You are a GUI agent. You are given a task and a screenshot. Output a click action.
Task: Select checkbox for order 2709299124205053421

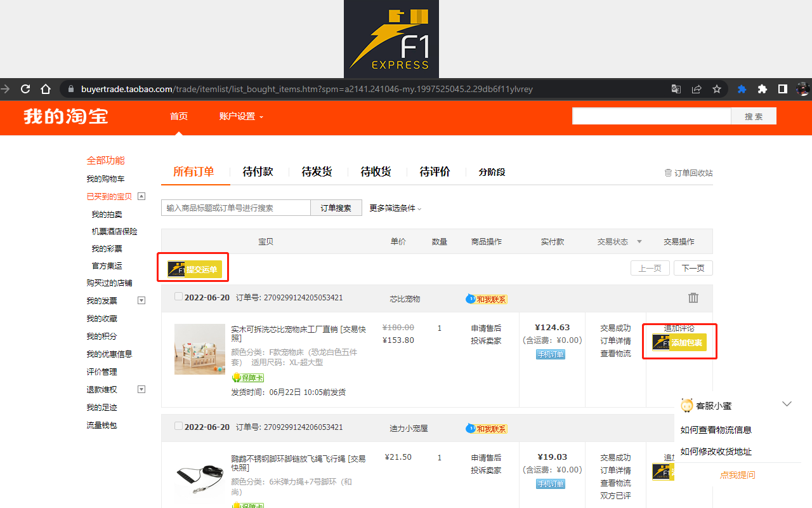(178, 297)
